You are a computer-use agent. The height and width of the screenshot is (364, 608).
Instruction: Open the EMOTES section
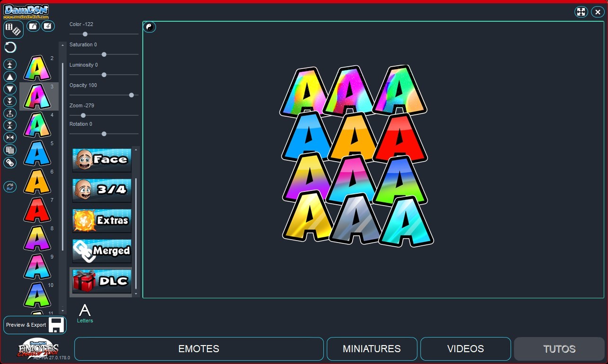pos(199,349)
